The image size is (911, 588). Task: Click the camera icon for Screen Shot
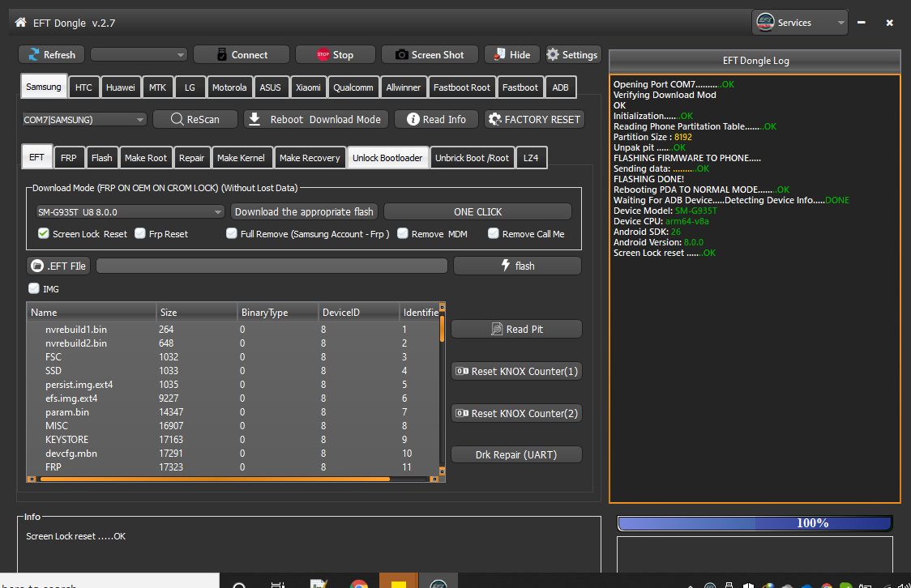point(401,54)
